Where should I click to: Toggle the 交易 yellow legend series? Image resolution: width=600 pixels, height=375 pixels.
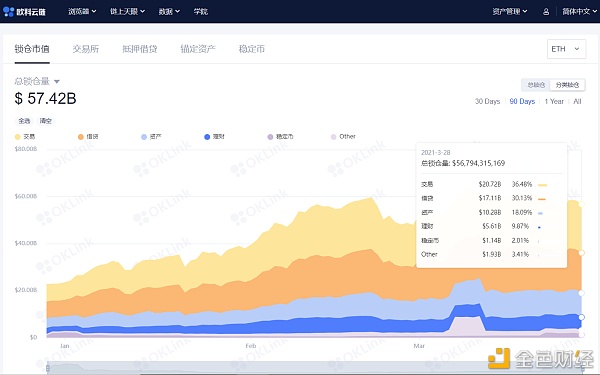pos(25,137)
